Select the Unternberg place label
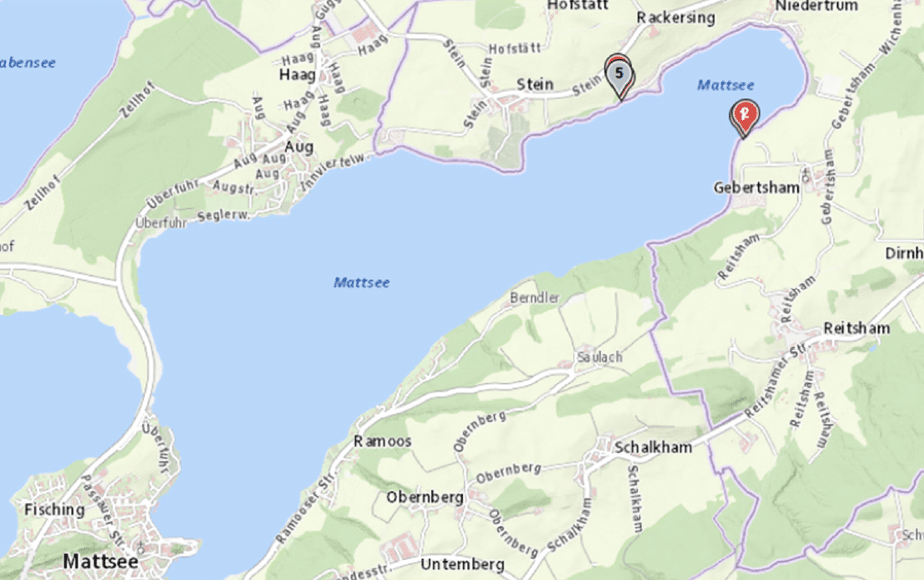924x580 pixels. click(462, 565)
